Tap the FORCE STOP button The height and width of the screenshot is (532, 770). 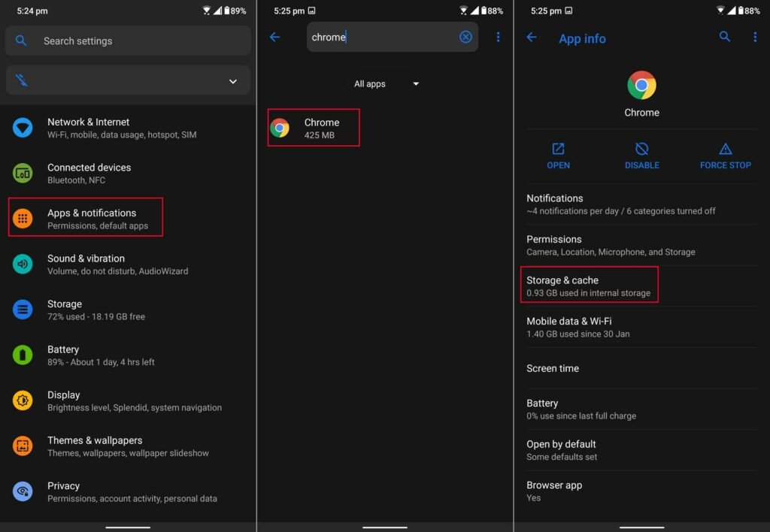click(726, 156)
